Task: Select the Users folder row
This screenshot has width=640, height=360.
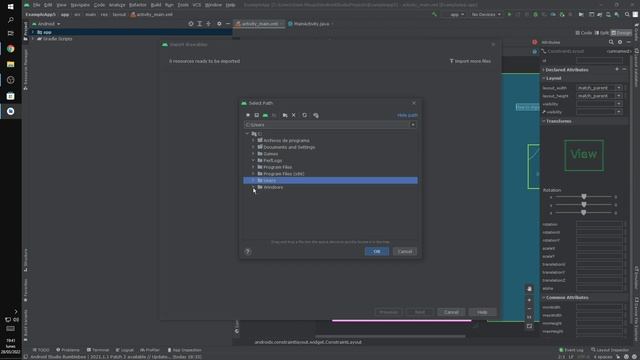Action: click(x=330, y=180)
